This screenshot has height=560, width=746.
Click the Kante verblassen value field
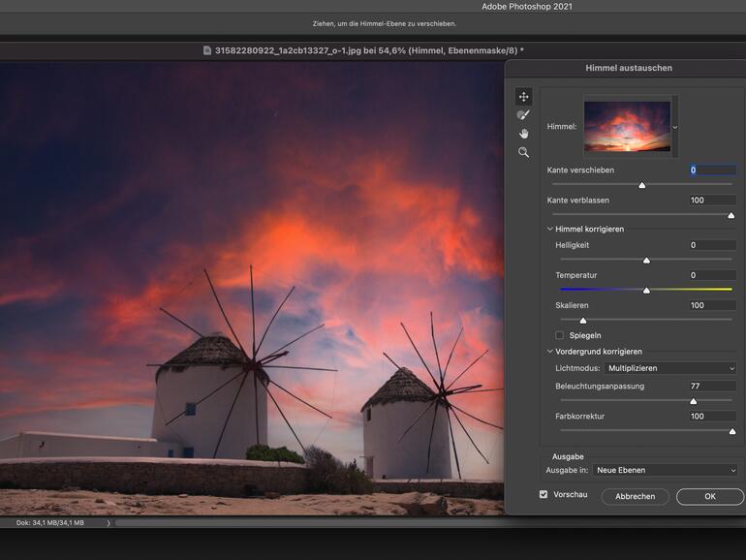point(713,201)
